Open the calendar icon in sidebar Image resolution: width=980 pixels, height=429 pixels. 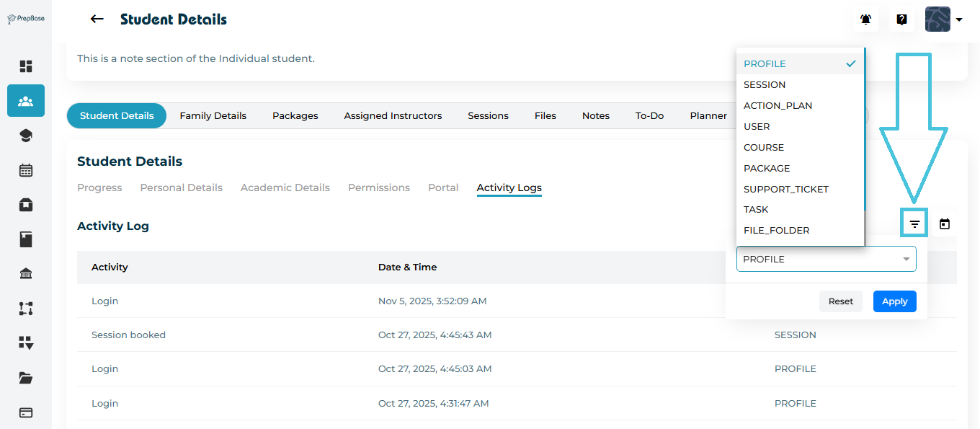[26, 170]
